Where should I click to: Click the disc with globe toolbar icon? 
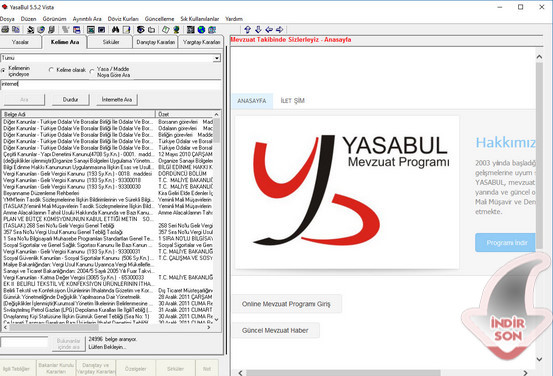coord(41,30)
